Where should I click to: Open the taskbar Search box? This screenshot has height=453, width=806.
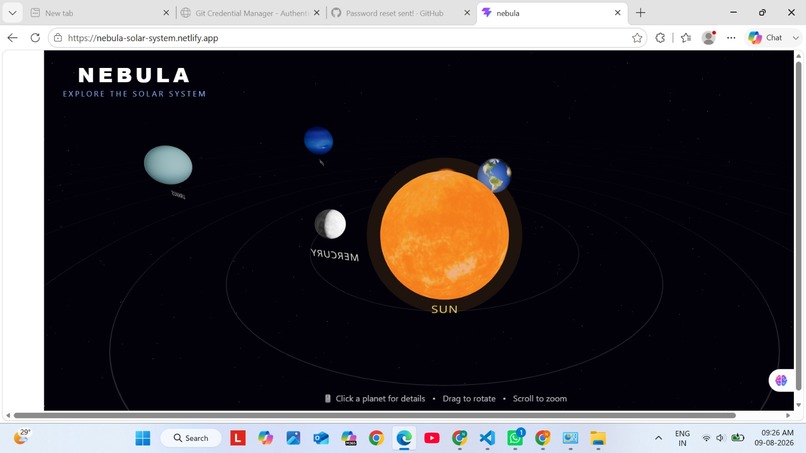pos(191,438)
